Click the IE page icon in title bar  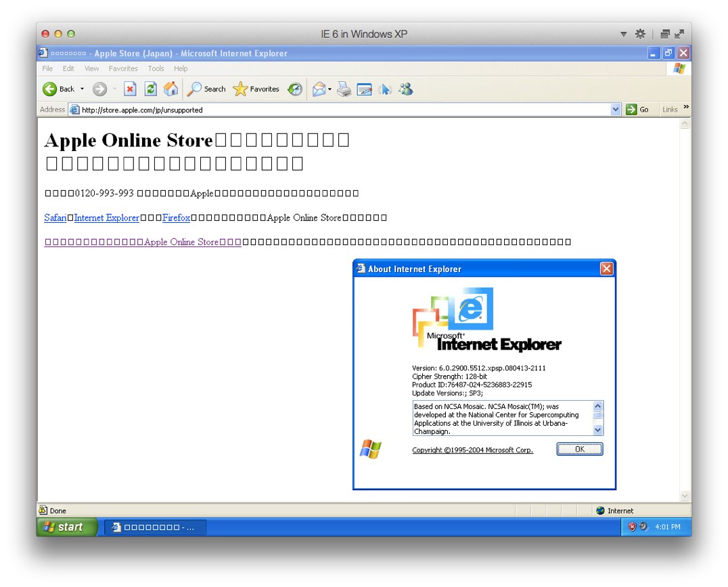(x=43, y=53)
